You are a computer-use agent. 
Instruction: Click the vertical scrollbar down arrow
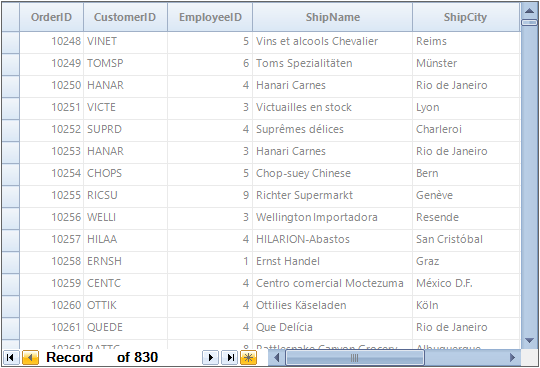pos(529,341)
